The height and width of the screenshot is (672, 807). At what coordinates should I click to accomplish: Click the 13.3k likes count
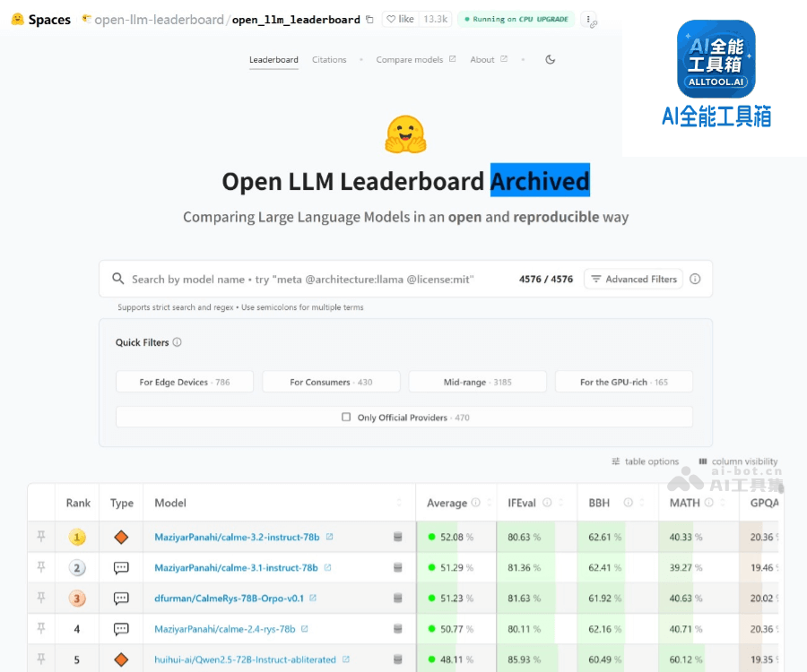(436, 19)
